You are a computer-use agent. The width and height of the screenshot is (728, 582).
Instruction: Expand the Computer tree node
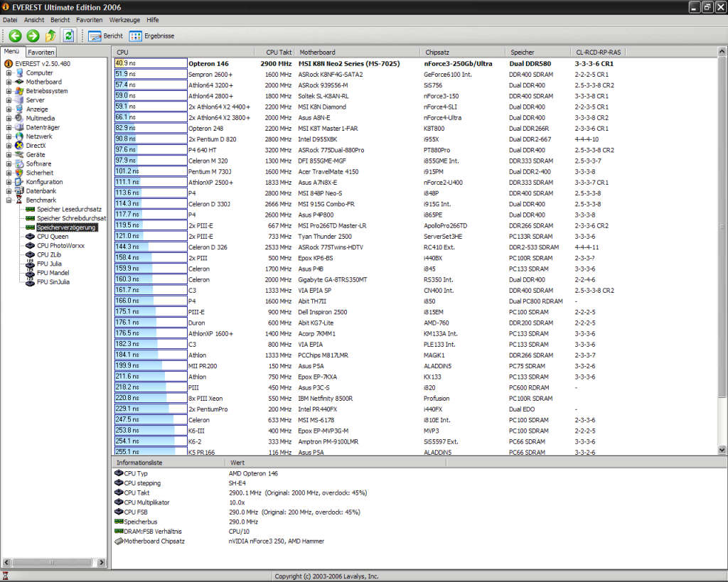click(9, 73)
